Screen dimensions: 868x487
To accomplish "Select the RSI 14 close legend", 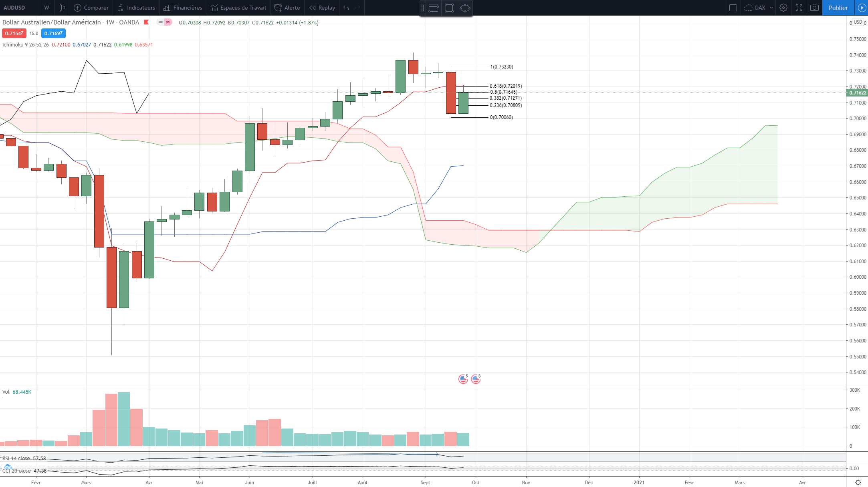I will click(16, 458).
